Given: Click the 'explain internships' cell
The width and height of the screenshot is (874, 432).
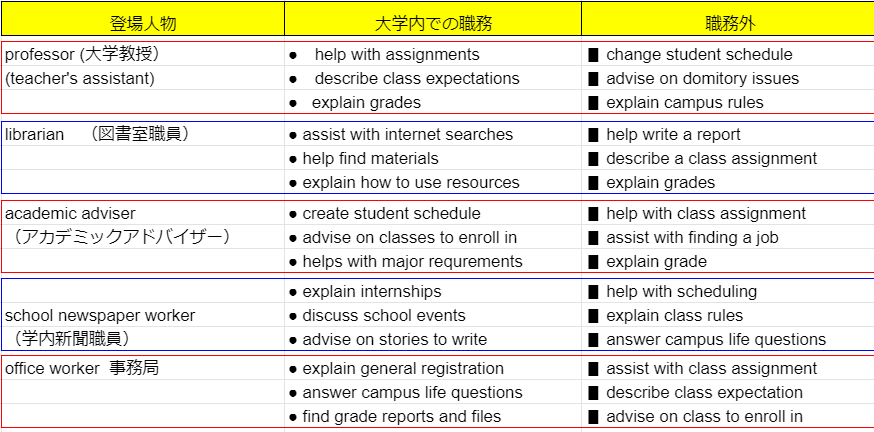Looking at the screenshot, I should click(x=433, y=292).
